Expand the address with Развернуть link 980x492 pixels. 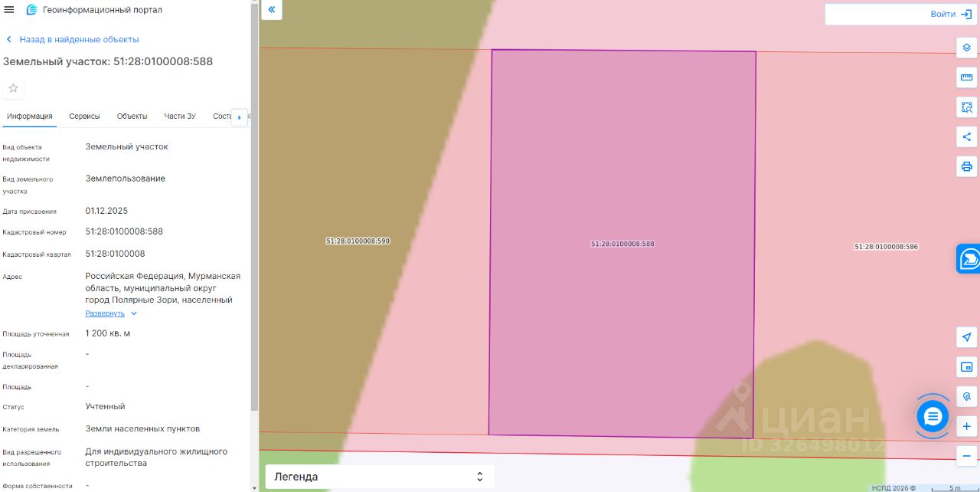click(111, 313)
